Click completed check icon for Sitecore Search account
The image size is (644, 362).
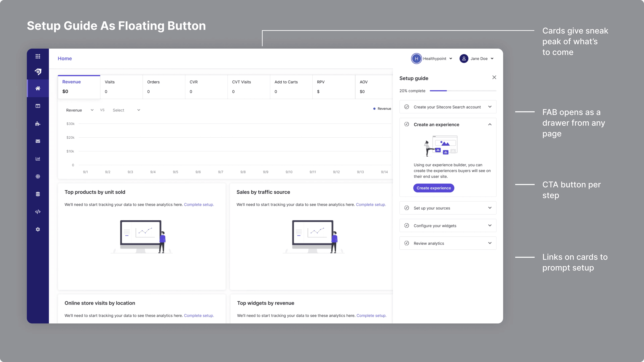click(x=407, y=107)
